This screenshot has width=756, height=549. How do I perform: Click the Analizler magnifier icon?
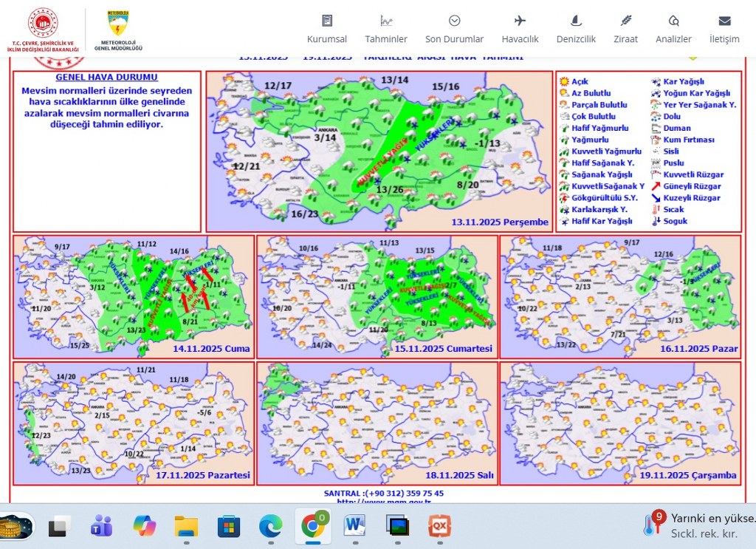coord(673,21)
